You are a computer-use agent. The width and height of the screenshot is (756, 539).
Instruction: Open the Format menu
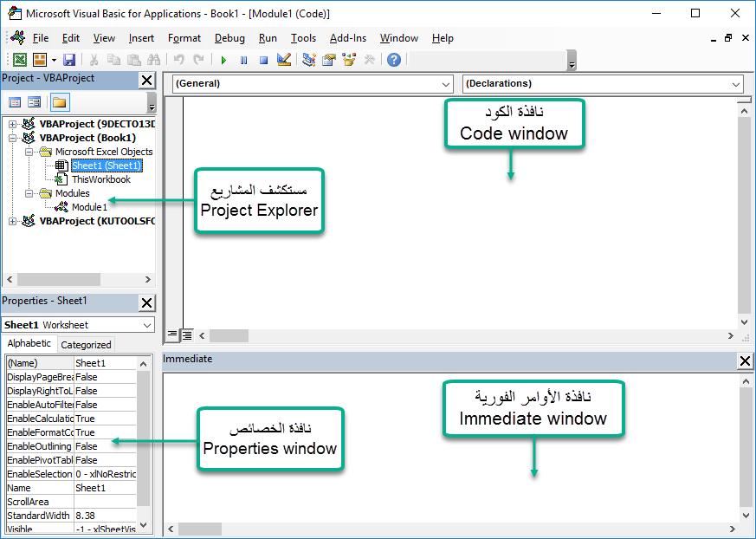(184, 38)
